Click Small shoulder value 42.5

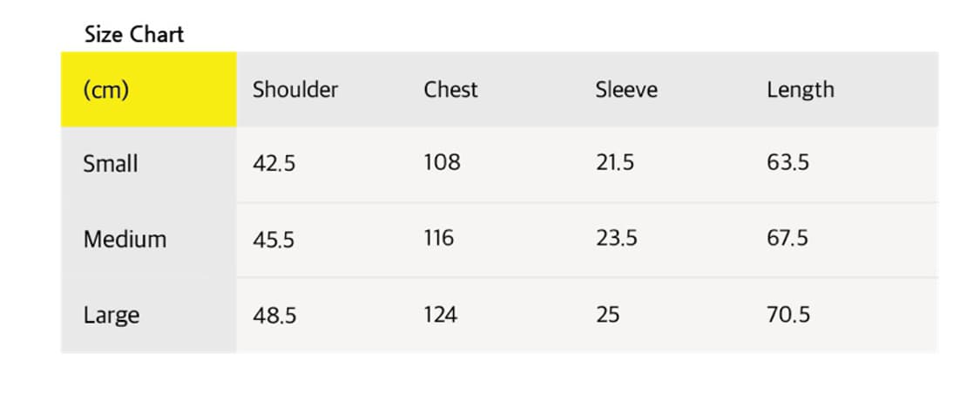click(x=274, y=163)
